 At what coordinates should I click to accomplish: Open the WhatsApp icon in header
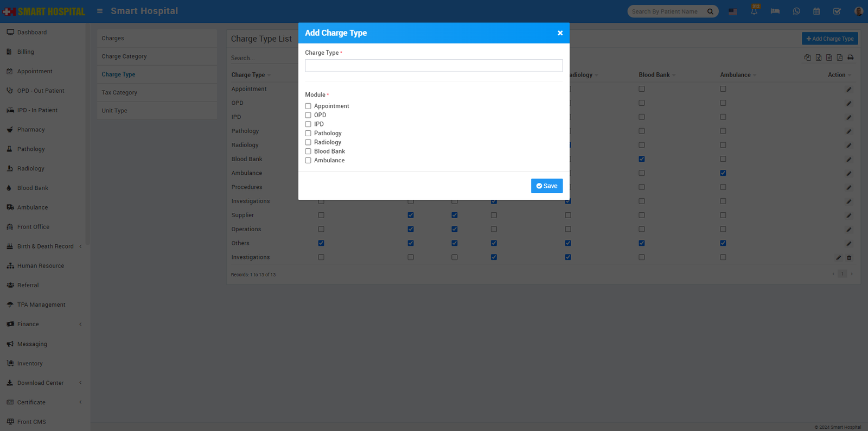[x=796, y=11]
